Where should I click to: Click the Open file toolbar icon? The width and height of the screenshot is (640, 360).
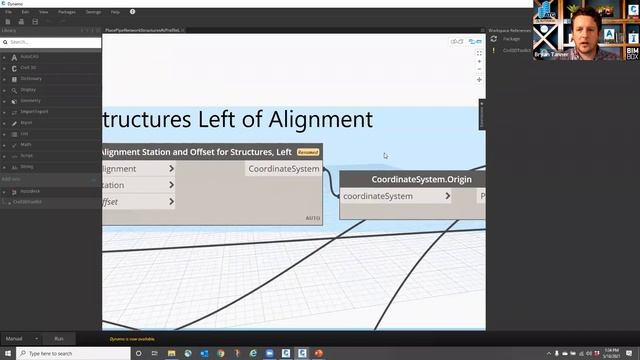pos(21,21)
